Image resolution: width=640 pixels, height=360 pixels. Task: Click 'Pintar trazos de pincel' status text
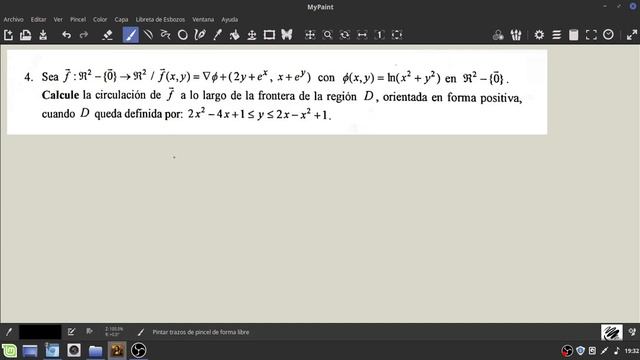click(x=200, y=332)
